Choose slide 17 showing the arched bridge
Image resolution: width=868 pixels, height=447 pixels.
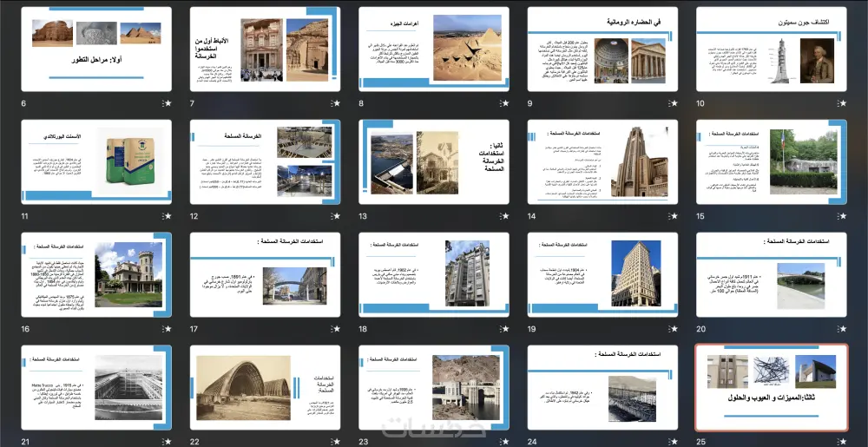[x=265, y=274]
